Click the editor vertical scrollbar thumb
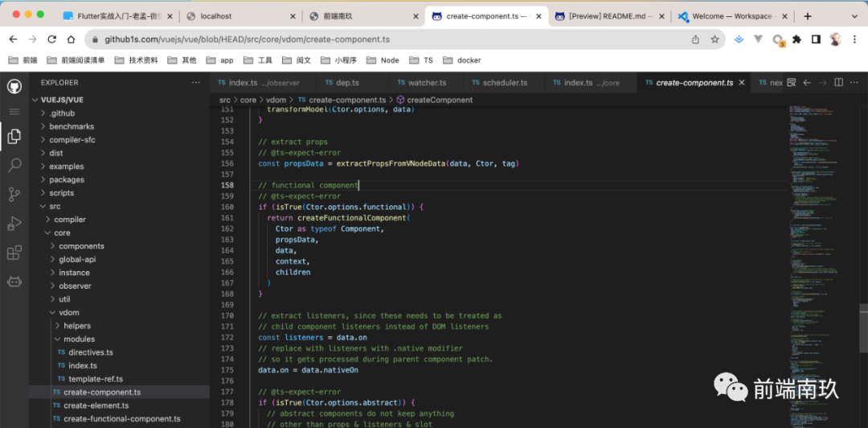868x428 pixels. pos(863,327)
